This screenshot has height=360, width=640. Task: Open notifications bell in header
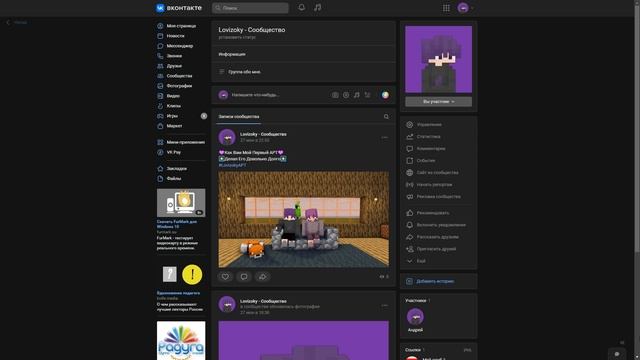pos(301,7)
